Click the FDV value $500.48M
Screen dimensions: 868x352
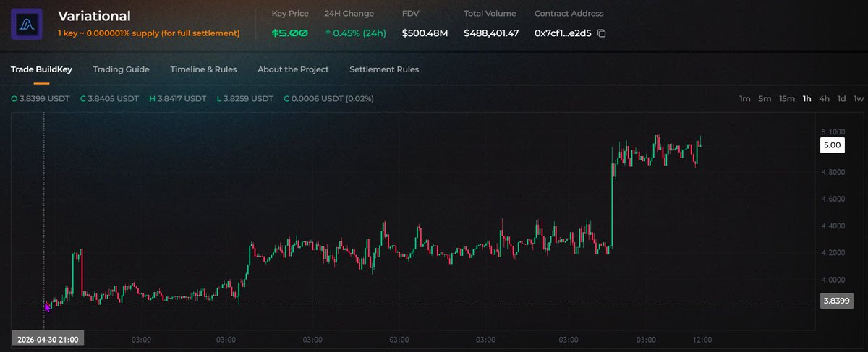point(425,33)
